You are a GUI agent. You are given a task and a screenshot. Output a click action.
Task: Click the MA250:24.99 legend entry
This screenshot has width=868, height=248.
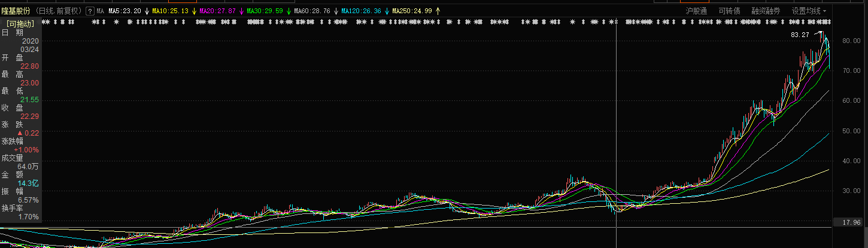412,11
